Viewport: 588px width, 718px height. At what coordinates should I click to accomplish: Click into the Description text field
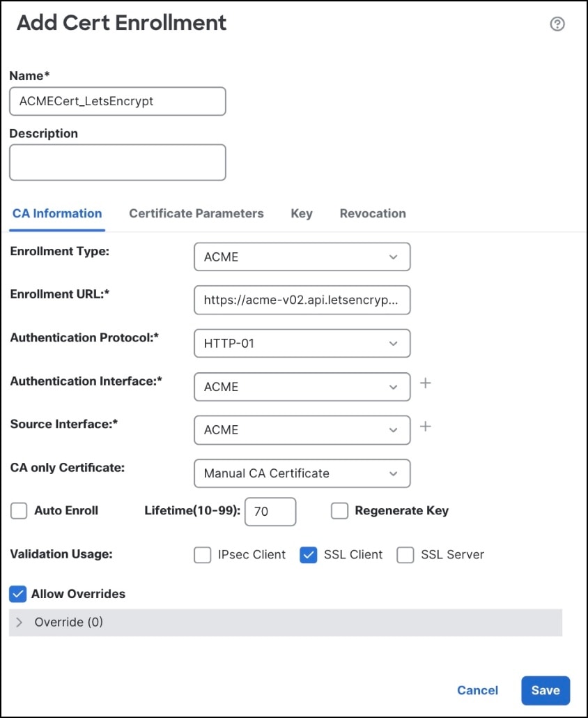point(118,162)
